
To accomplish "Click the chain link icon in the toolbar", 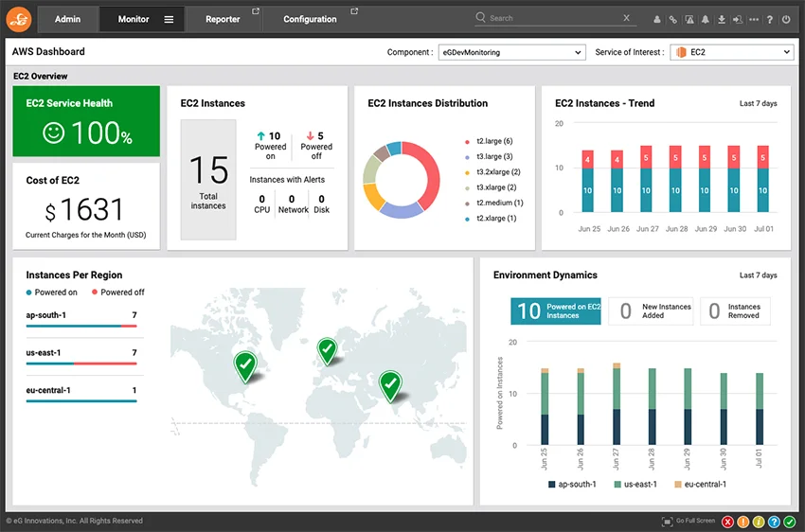I will [672, 20].
